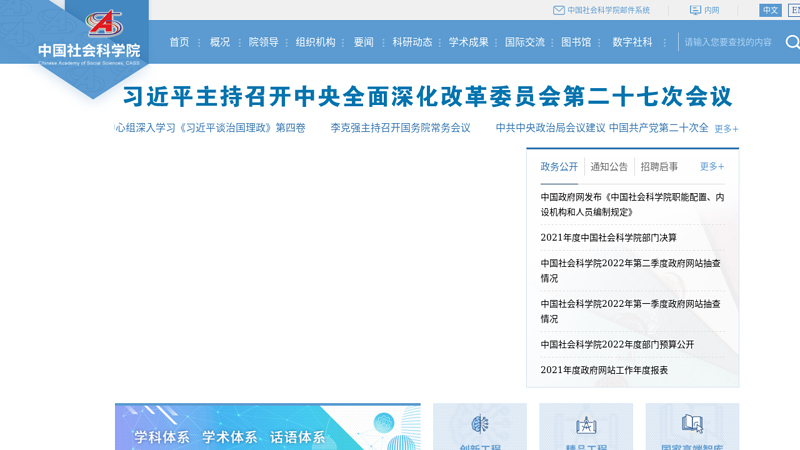This screenshot has width=800, height=450.
Task: Switch to 政务公开 tab
Action: [559, 167]
